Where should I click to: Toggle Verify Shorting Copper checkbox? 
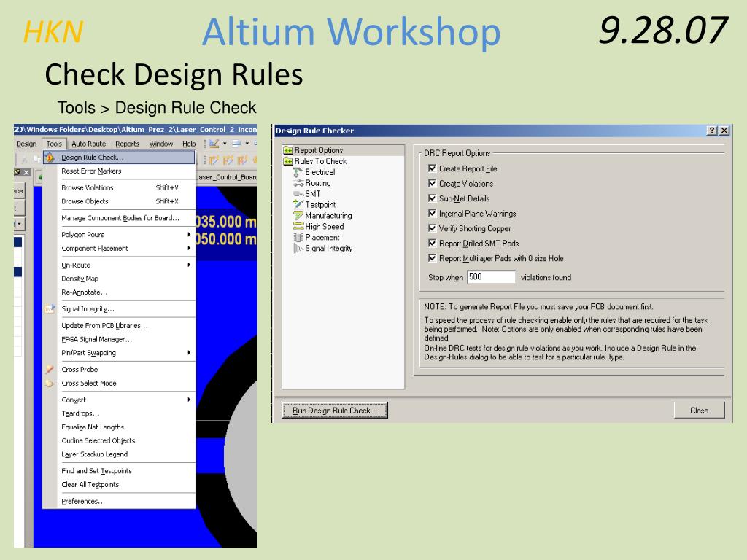pos(432,228)
